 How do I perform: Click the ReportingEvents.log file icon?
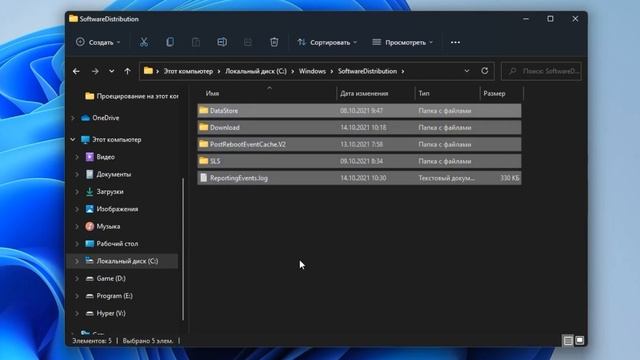(x=203, y=178)
